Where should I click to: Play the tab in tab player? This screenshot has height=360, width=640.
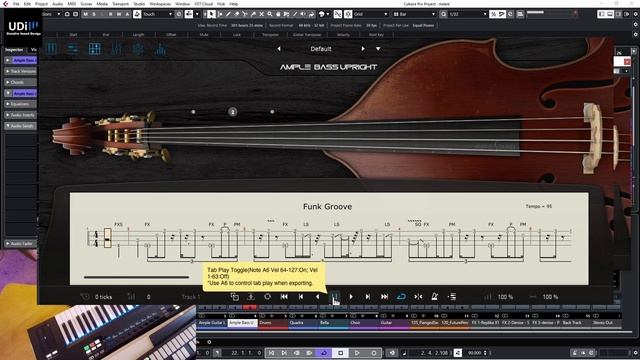(x=351, y=297)
